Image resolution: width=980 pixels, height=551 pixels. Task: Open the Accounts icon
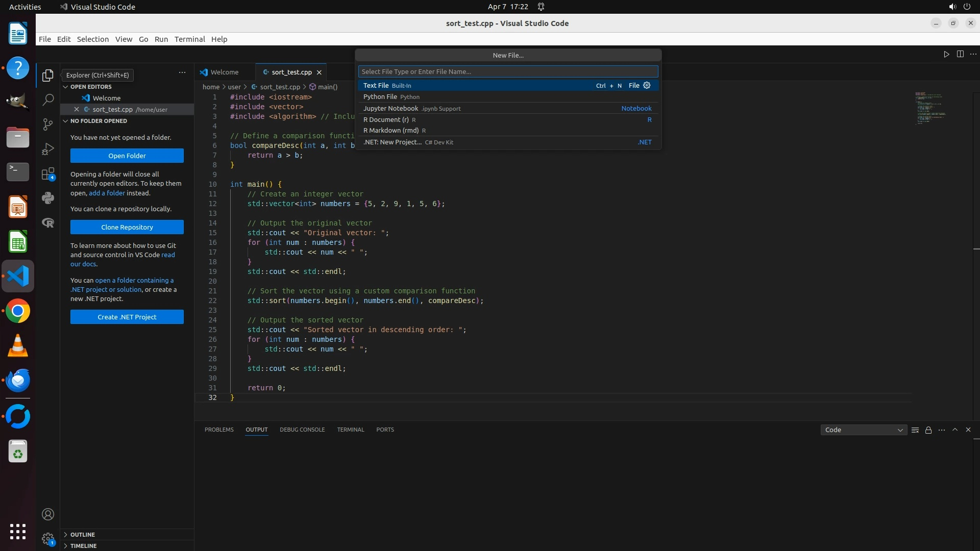(x=48, y=514)
